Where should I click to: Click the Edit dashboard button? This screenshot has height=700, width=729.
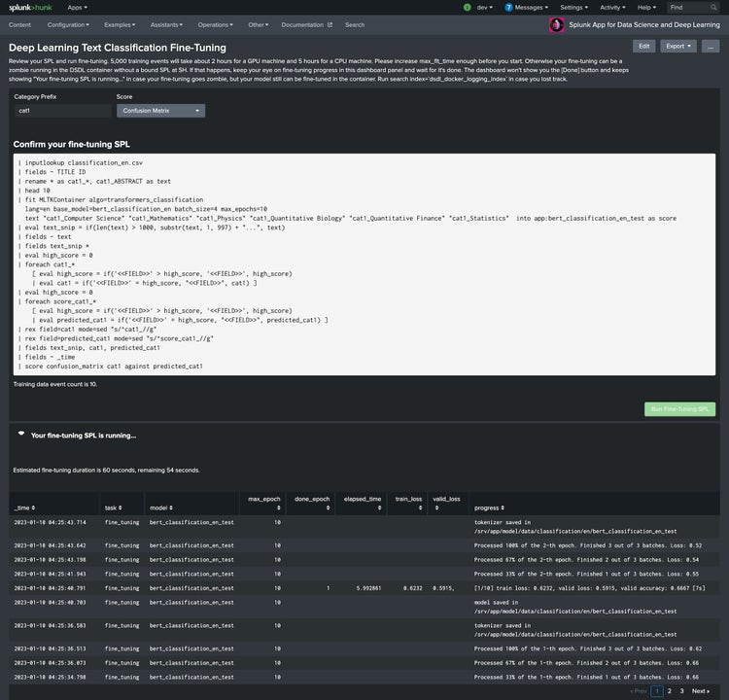643,46
